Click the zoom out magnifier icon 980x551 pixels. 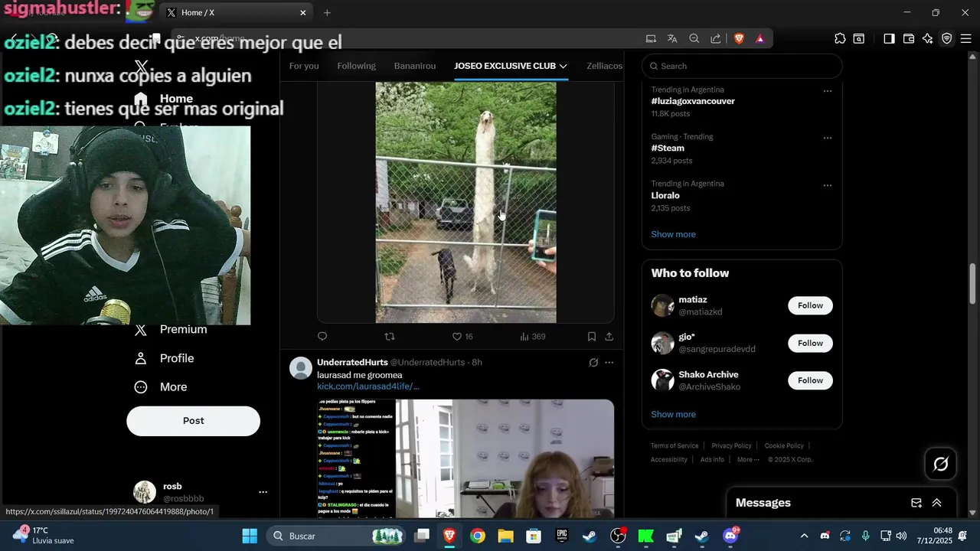coord(694,38)
